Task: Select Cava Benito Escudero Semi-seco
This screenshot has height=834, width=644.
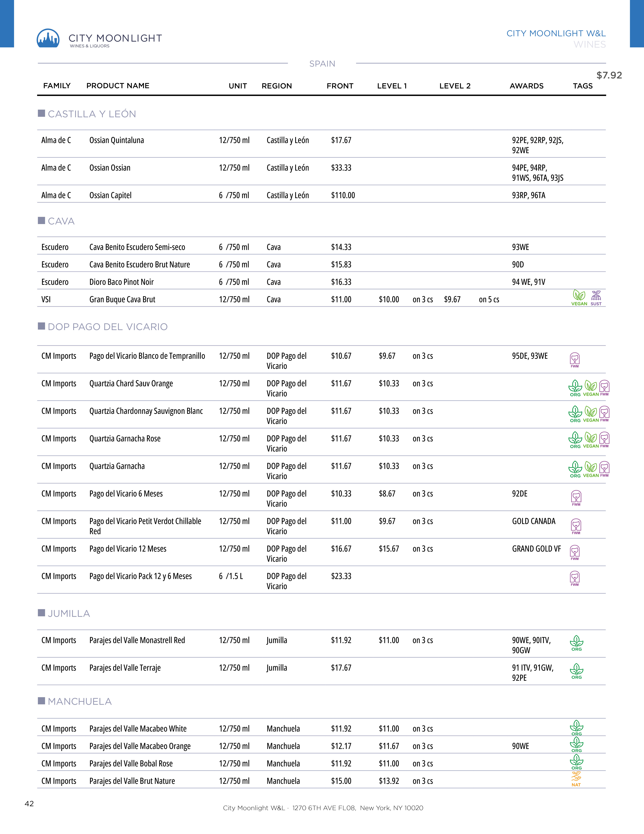Action: pyautogui.click(x=137, y=247)
